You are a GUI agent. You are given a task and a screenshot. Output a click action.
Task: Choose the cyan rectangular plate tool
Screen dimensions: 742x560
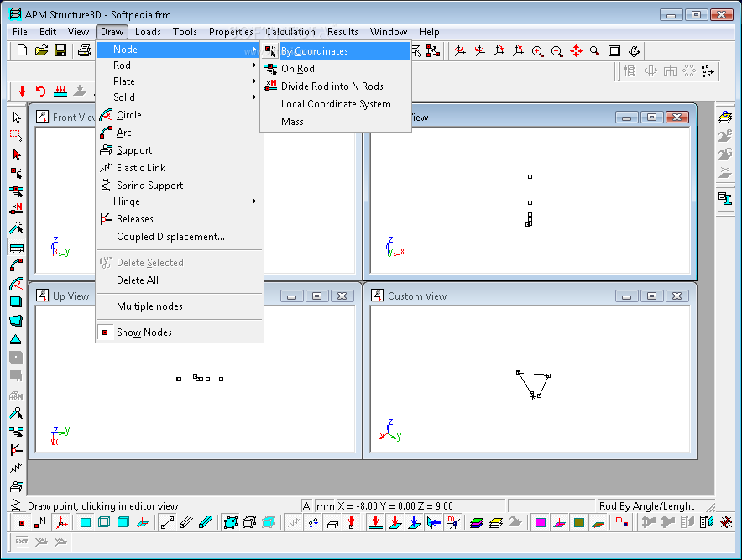(16, 302)
